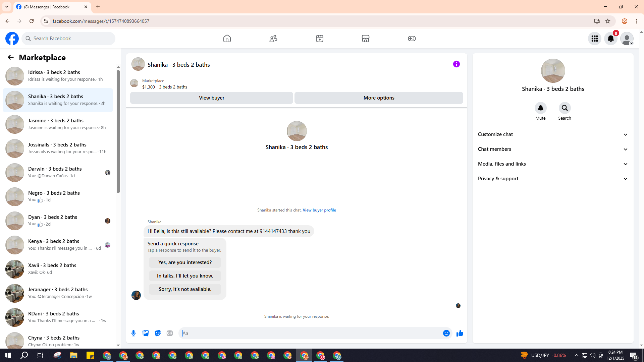This screenshot has width=644, height=362.
Task: Attach a photo file to message
Action: [146, 333]
